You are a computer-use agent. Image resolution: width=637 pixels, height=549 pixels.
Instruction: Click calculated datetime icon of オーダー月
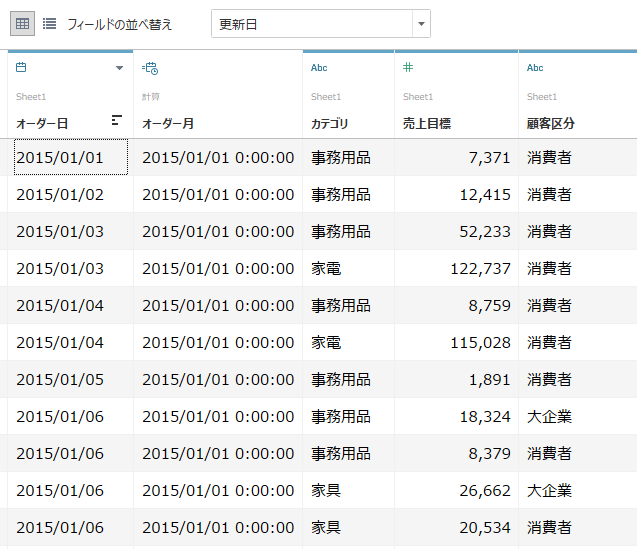coord(150,68)
